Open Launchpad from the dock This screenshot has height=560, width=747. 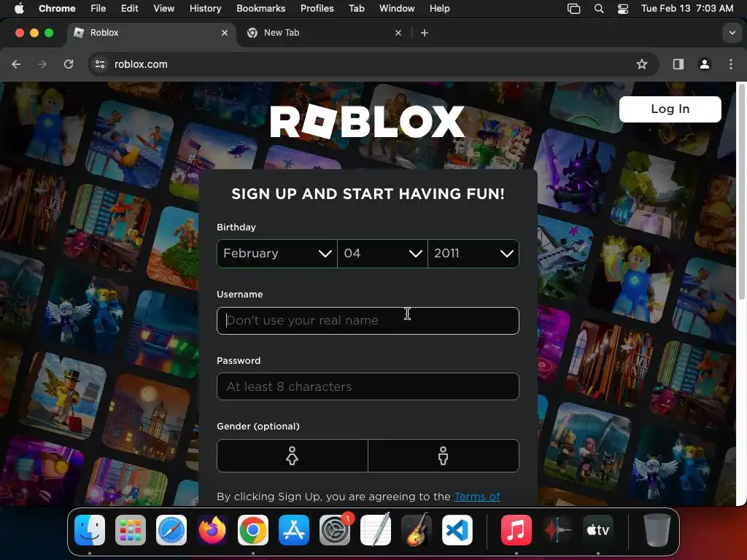[131, 530]
